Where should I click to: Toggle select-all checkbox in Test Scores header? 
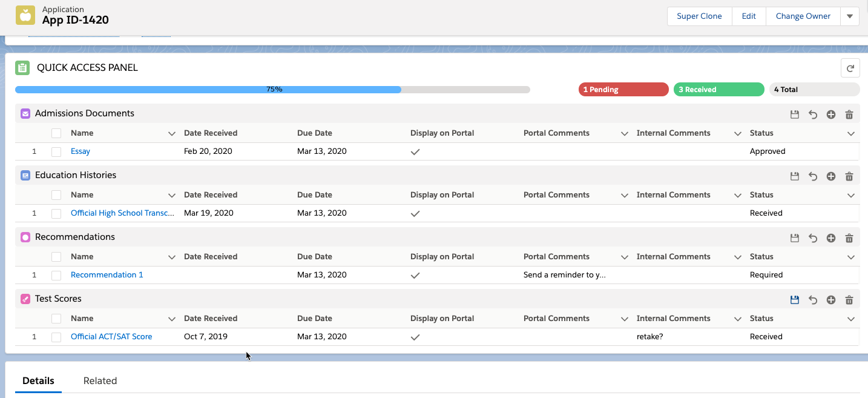click(x=56, y=319)
